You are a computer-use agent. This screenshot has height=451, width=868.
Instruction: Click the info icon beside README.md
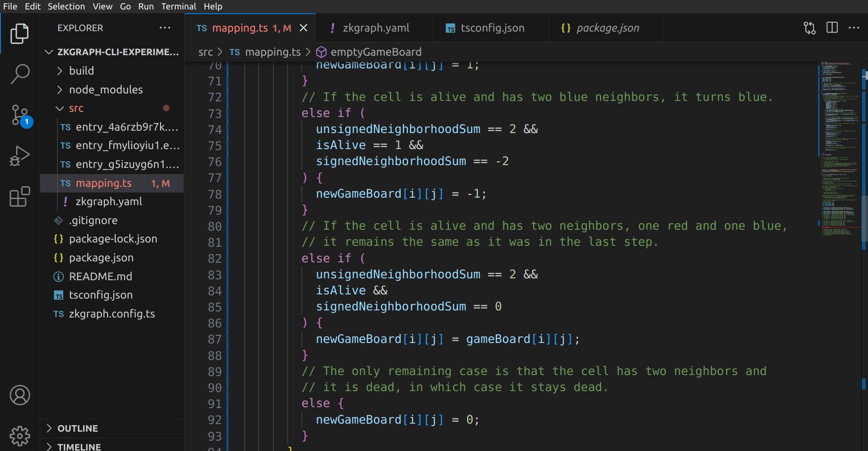(59, 276)
